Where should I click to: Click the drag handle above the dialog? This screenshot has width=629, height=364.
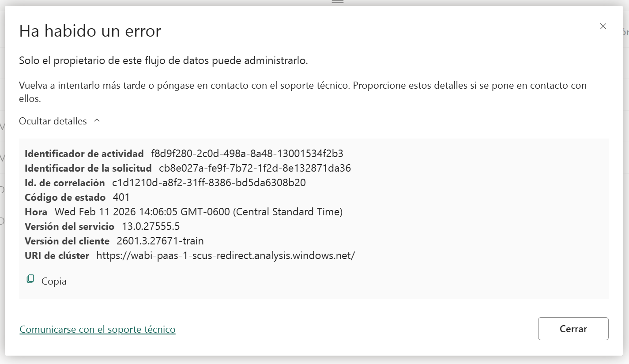pyautogui.click(x=337, y=2)
